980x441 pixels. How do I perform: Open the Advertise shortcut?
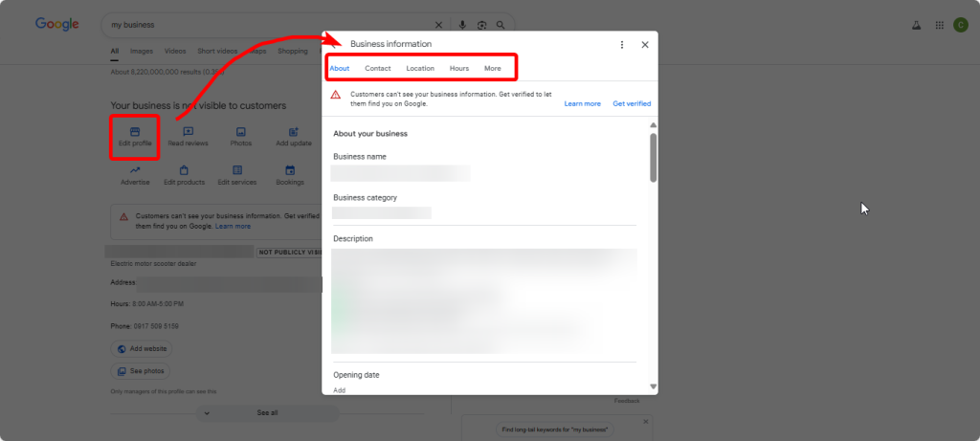coord(135,175)
